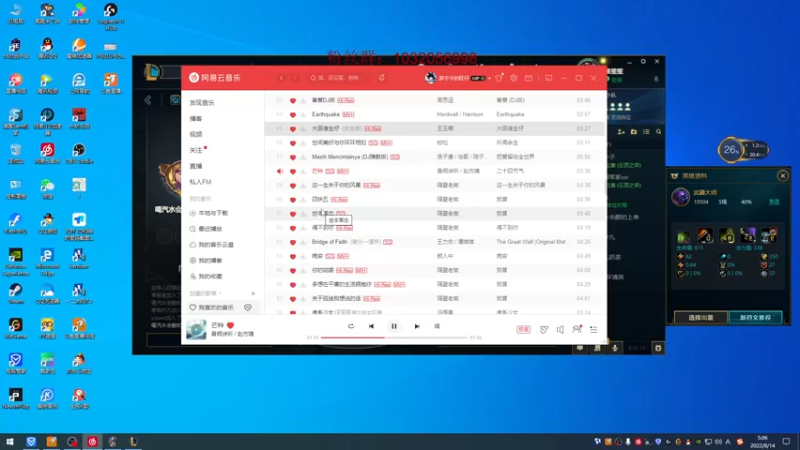
Task: Pause the current song in NetEase Music
Action: pos(394,327)
